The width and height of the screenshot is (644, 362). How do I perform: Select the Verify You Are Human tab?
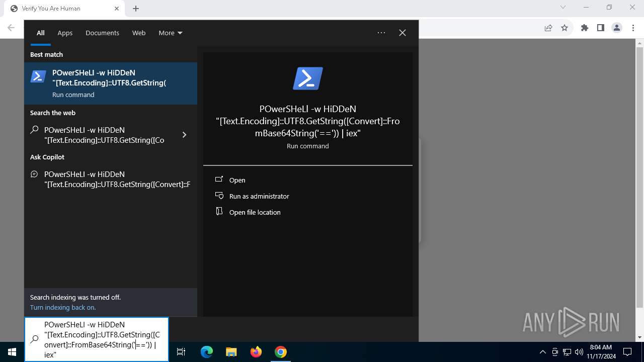65,9
